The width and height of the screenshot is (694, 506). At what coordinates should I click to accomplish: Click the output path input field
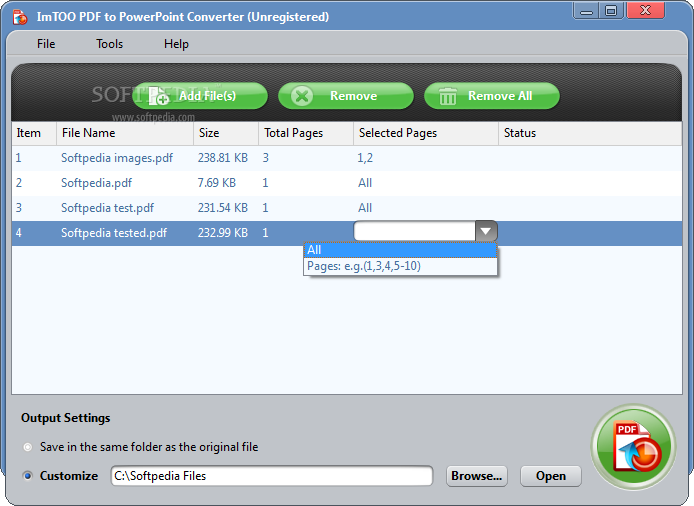tap(272, 476)
